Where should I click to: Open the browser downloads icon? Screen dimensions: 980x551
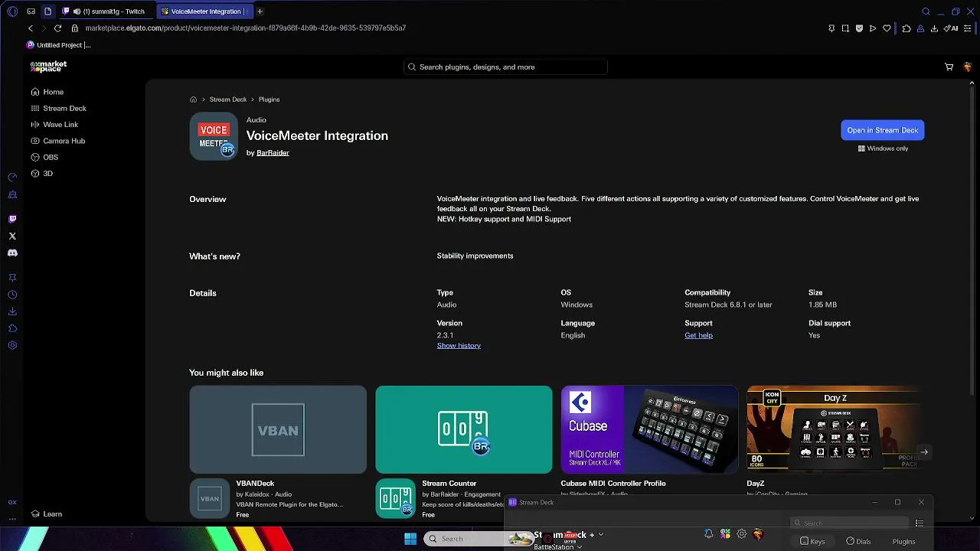click(x=934, y=28)
